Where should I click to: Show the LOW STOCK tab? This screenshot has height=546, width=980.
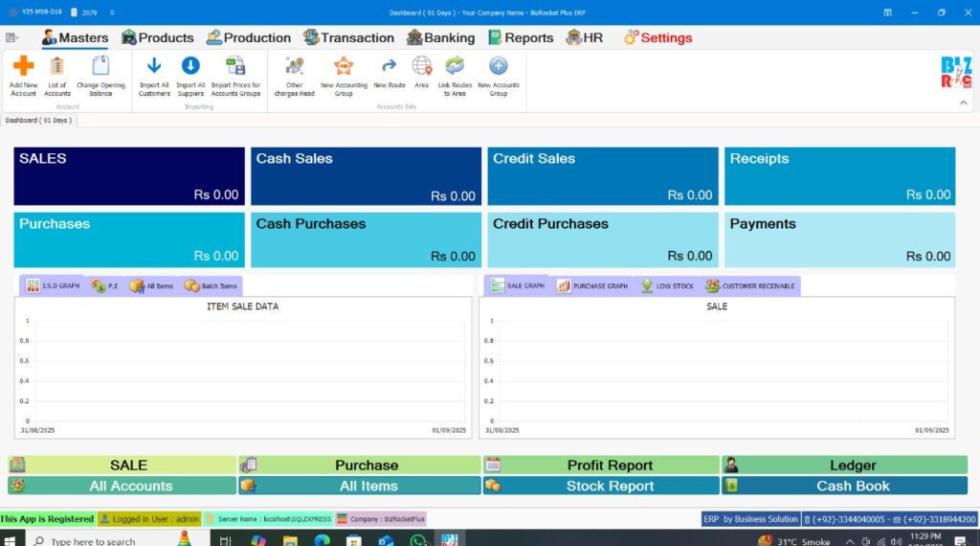tap(667, 285)
